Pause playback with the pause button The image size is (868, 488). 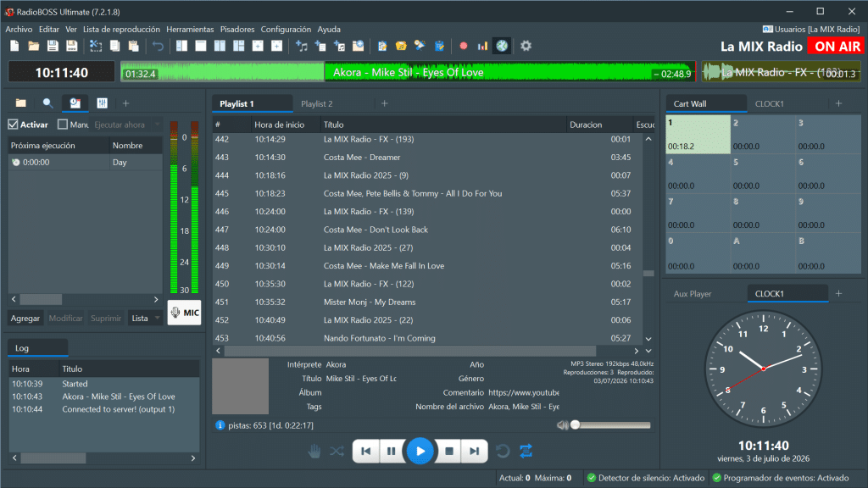391,451
